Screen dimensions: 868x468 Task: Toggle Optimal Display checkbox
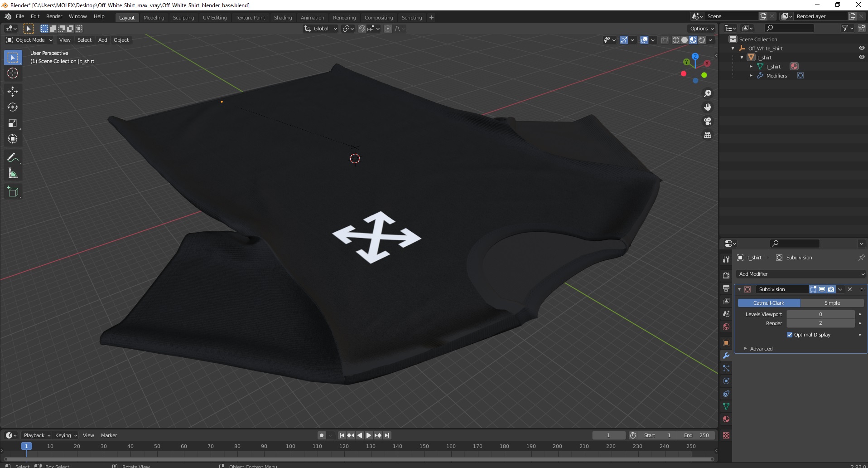point(790,335)
